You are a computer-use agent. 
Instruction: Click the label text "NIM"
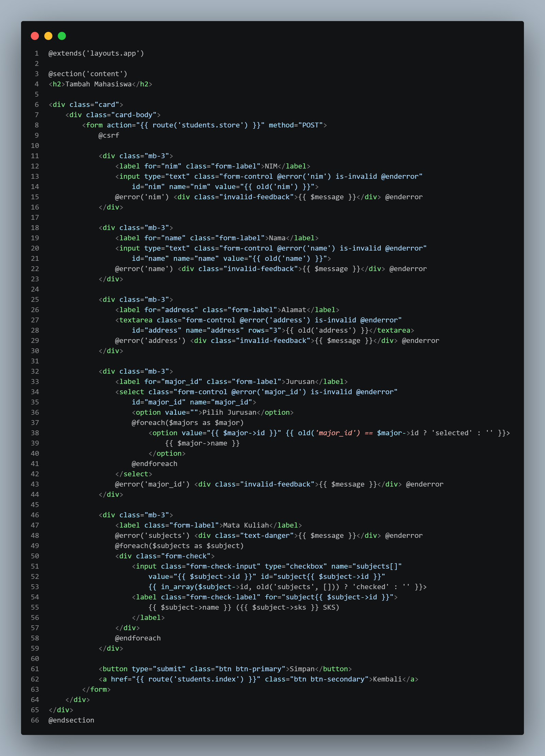point(271,166)
